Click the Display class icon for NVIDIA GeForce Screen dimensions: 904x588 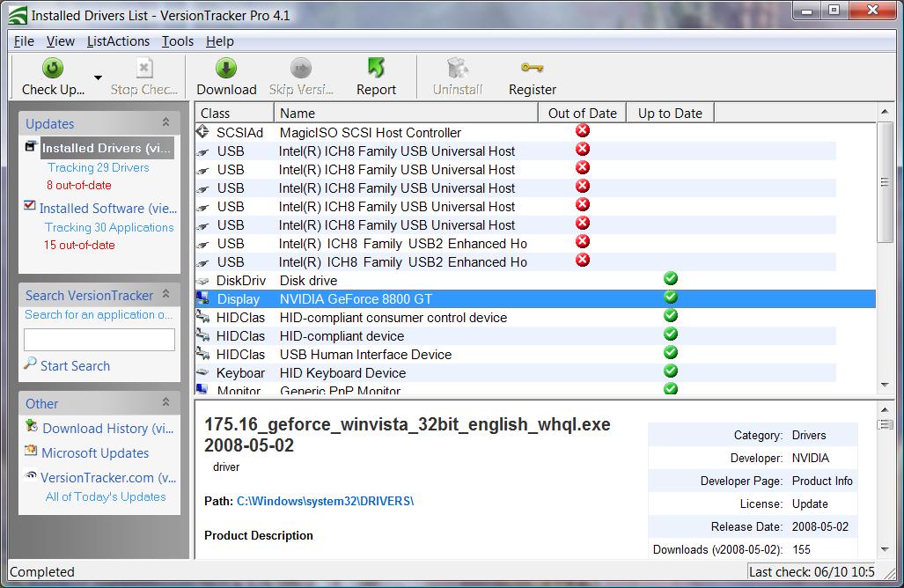[202, 298]
